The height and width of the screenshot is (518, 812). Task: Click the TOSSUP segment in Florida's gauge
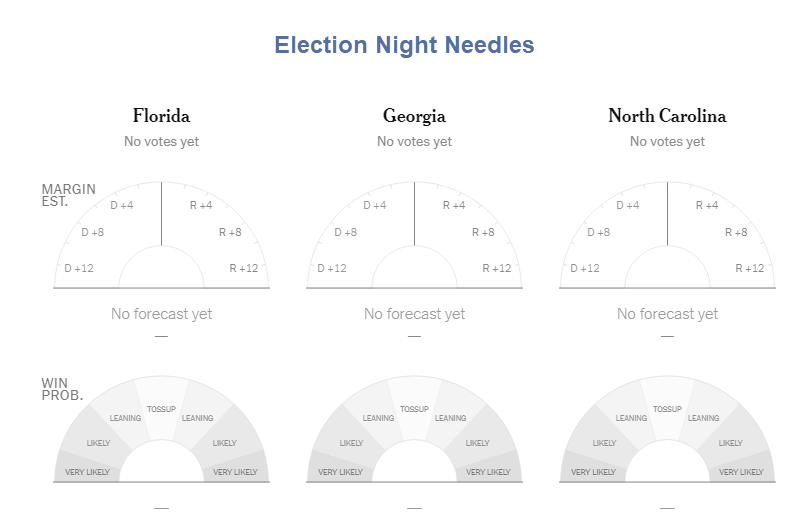pos(161,409)
